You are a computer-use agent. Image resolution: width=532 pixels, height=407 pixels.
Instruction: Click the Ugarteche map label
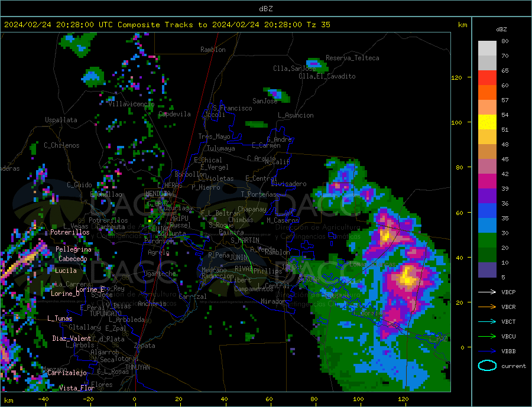click(x=160, y=273)
